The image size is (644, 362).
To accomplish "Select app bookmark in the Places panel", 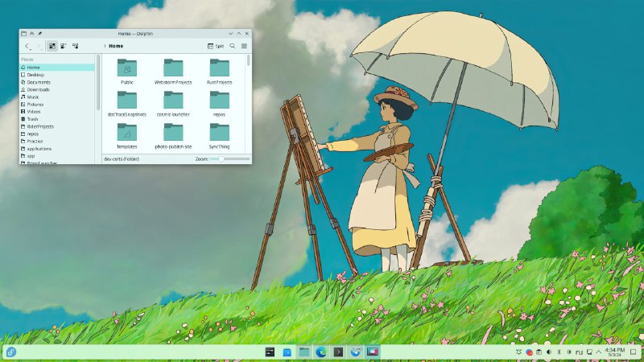I will (x=57, y=156).
